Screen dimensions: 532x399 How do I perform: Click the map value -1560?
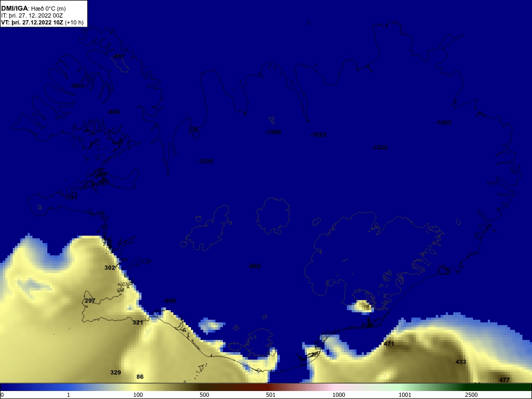273,132
